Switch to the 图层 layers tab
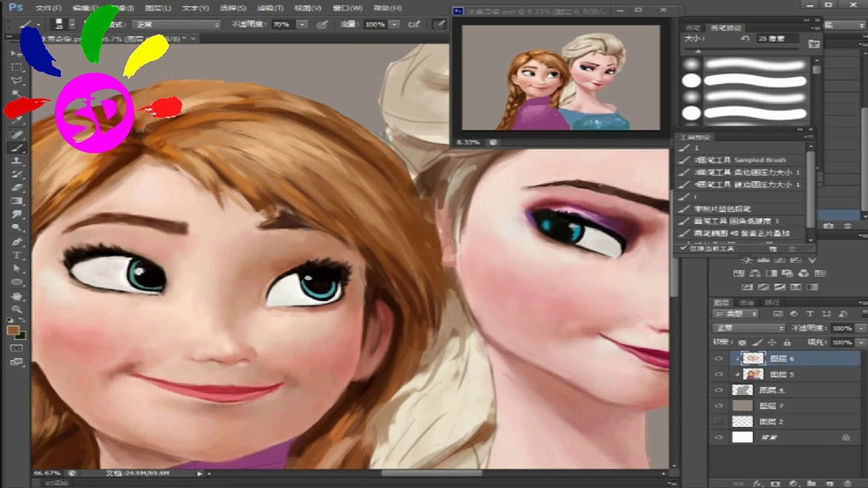This screenshot has width=868, height=488. (722, 302)
